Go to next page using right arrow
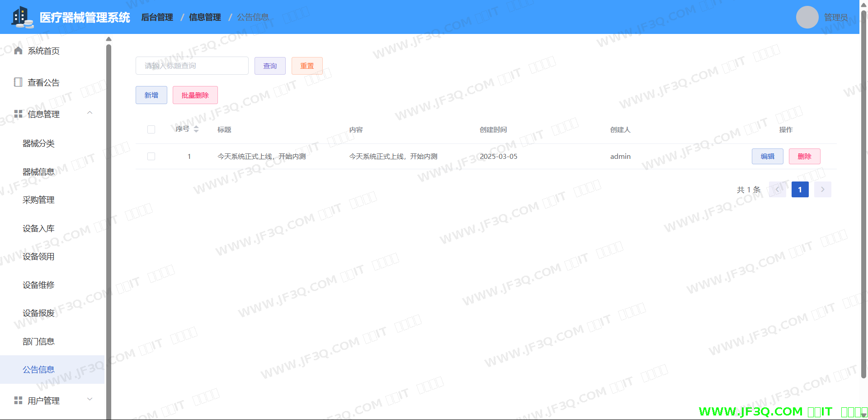 pyautogui.click(x=822, y=190)
